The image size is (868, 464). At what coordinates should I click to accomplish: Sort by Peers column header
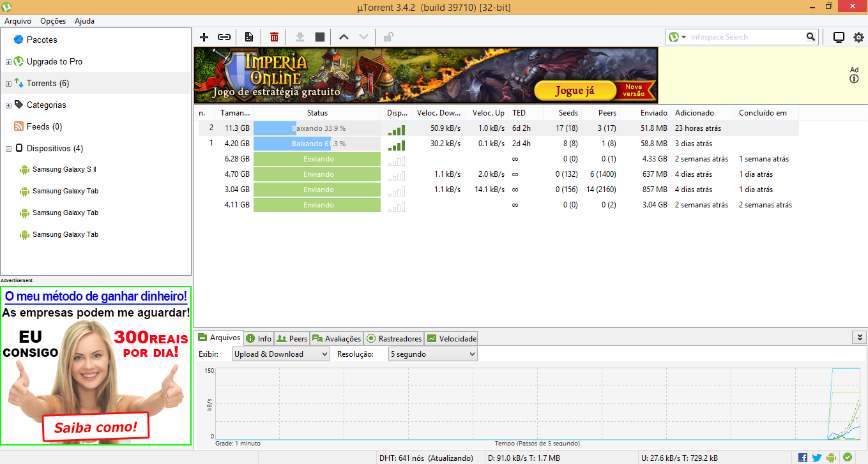pos(601,113)
